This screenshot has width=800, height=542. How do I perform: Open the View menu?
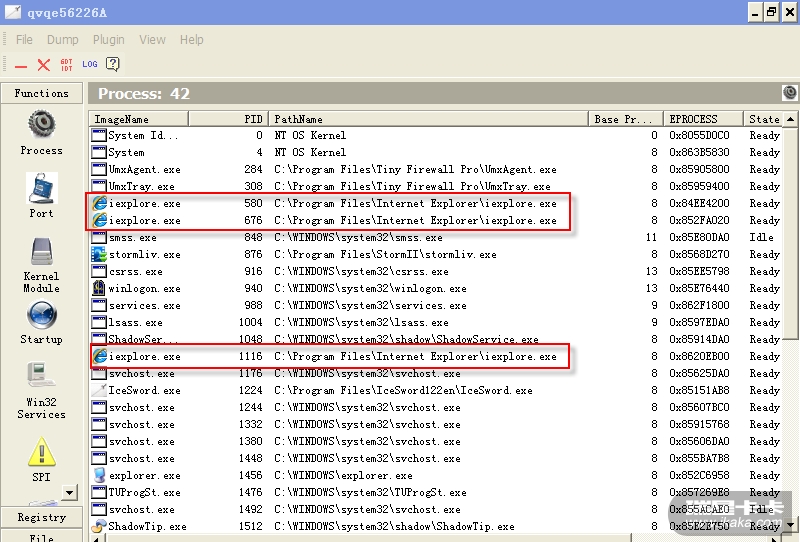tap(153, 39)
